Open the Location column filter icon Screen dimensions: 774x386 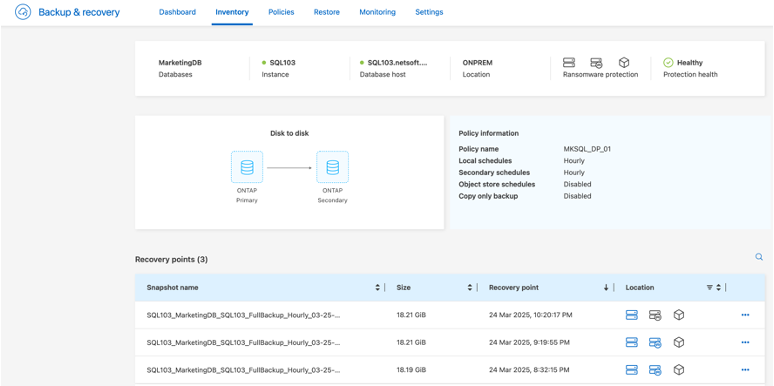click(709, 287)
